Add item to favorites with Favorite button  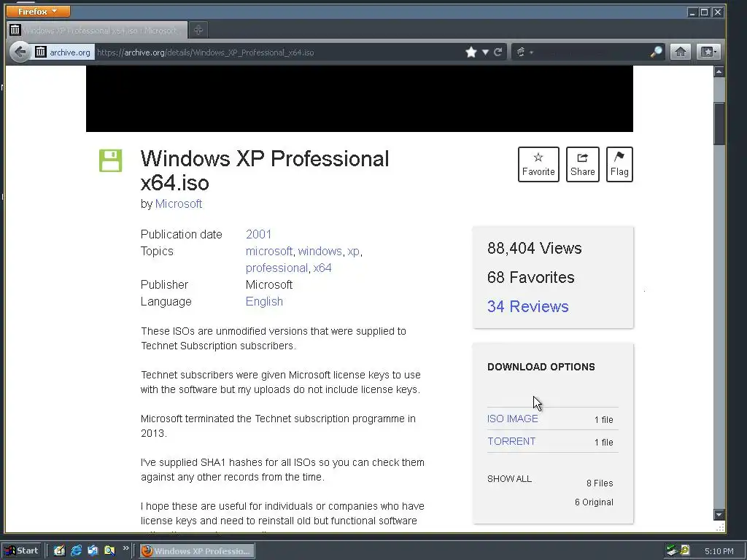tap(538, 164)
